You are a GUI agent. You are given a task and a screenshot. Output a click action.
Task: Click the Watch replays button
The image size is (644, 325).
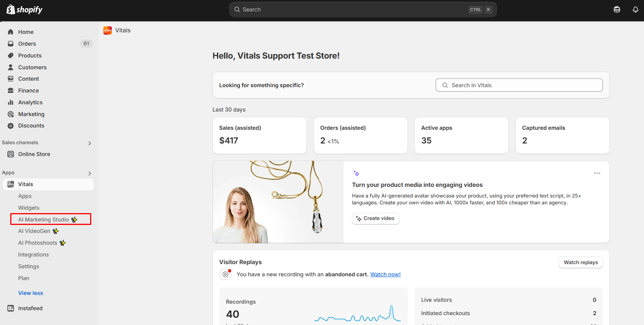pos(581,262)
